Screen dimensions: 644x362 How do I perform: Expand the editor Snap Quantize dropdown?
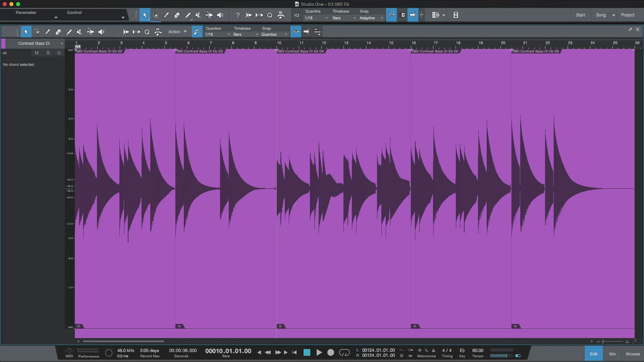tap(274, 34)
